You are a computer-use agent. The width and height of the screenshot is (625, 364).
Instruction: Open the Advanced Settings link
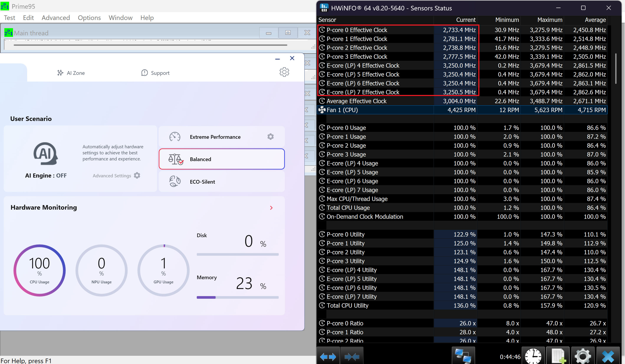pyautogui.click(x=112, y=176)
